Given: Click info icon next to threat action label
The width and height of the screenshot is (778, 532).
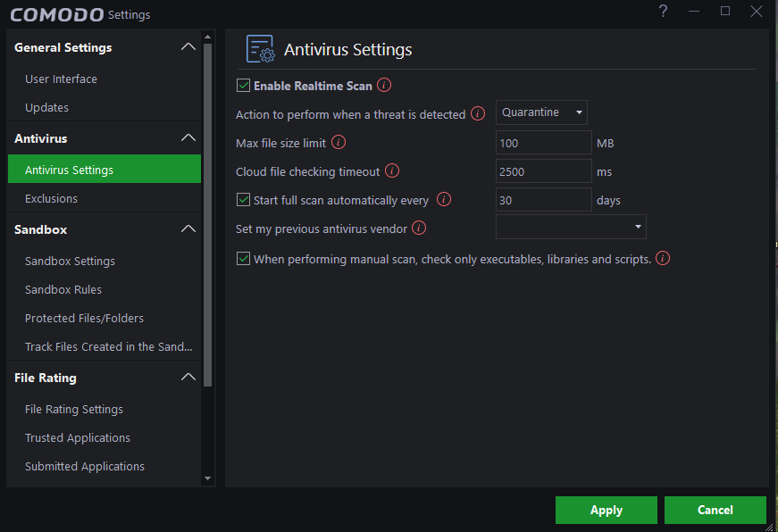Looking at the screenshot, I should 478,114.
